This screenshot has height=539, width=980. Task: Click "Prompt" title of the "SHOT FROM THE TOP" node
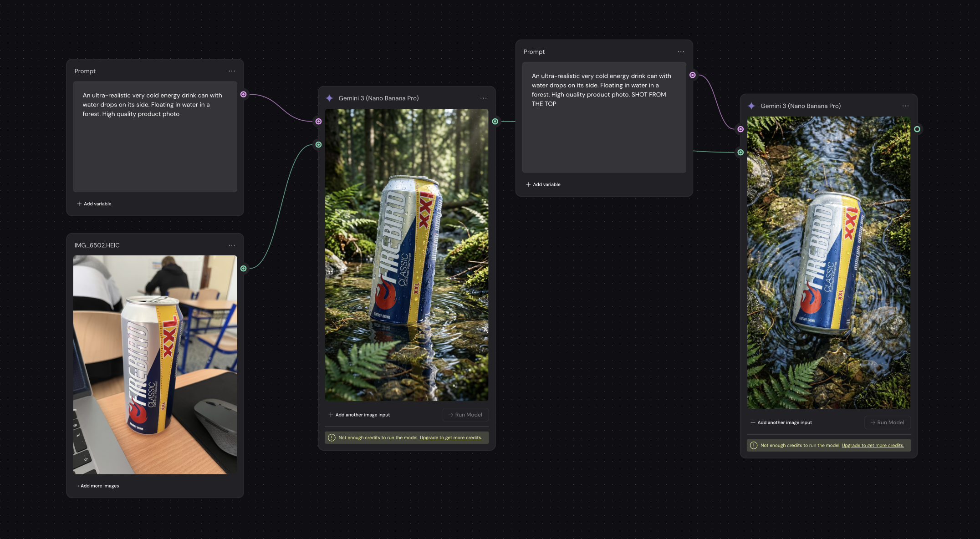tap(534, 52)
